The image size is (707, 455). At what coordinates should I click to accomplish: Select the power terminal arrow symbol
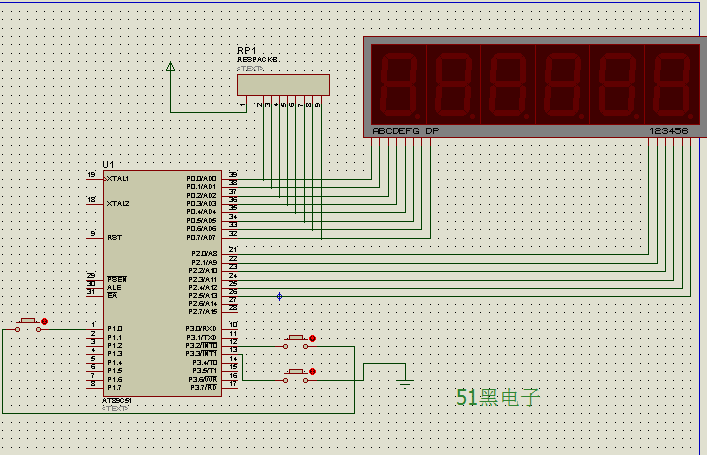point(170,67)
